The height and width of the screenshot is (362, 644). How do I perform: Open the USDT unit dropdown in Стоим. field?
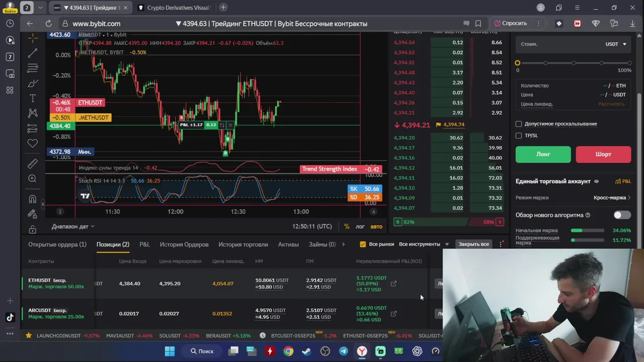point(616,44)
